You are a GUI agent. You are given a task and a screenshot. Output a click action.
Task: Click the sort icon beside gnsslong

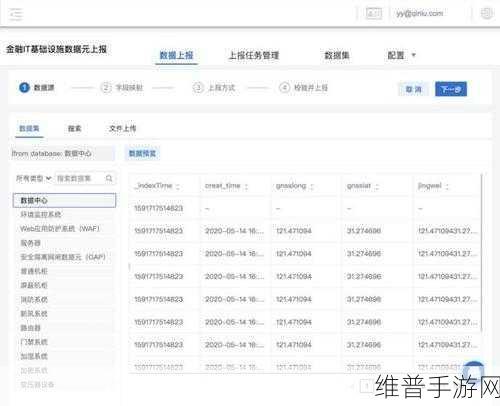(312, 186)
